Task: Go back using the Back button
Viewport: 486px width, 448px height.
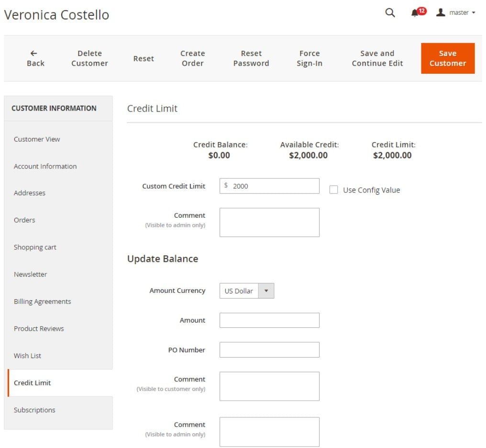Action: pos(36,58)
